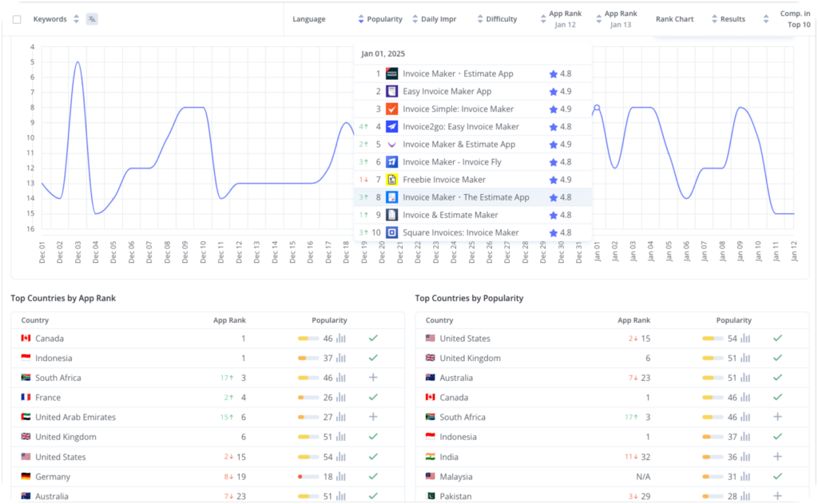
Task: Add United Arab Emirates using plus icon
Action: pos(373,417)
